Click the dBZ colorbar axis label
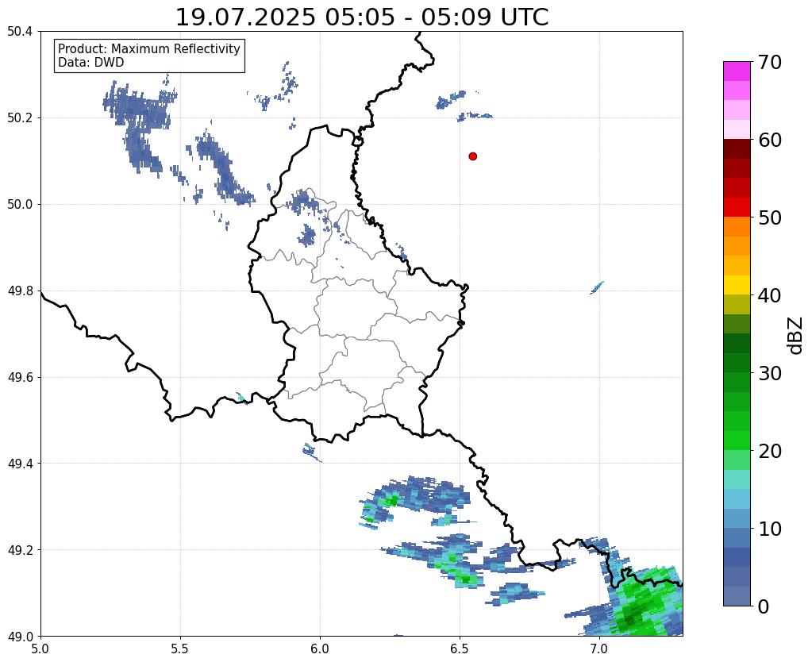Viewport: 812px width, 662px height. click(796, 335)
